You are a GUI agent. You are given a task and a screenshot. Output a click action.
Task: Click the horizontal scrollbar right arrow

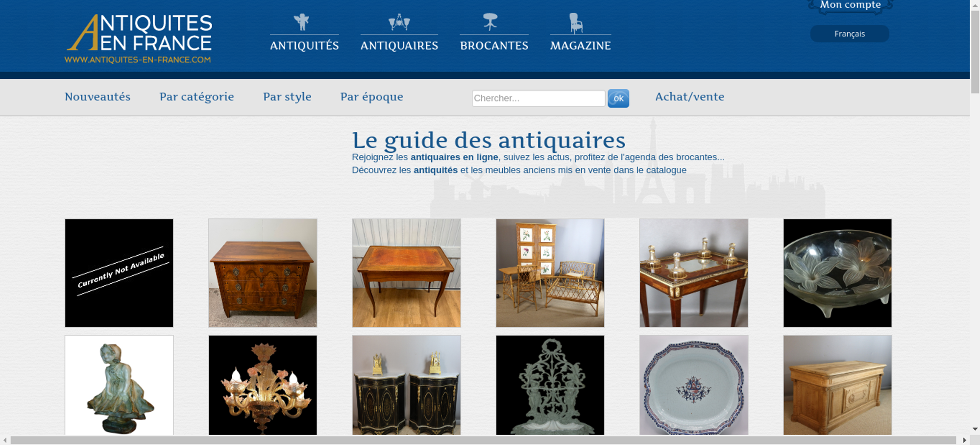[x=964, y=440]
